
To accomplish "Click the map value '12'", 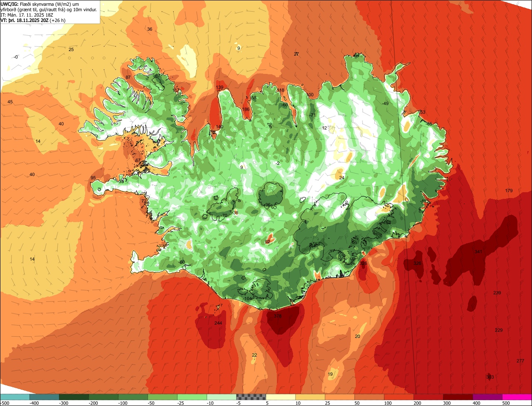I will (325, 128).
